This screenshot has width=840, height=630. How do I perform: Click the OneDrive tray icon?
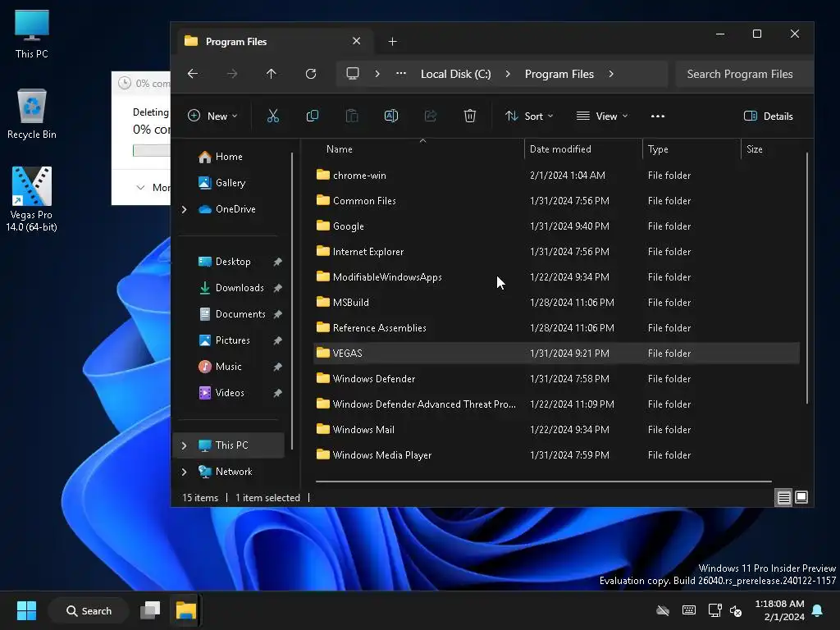(663, 610)
